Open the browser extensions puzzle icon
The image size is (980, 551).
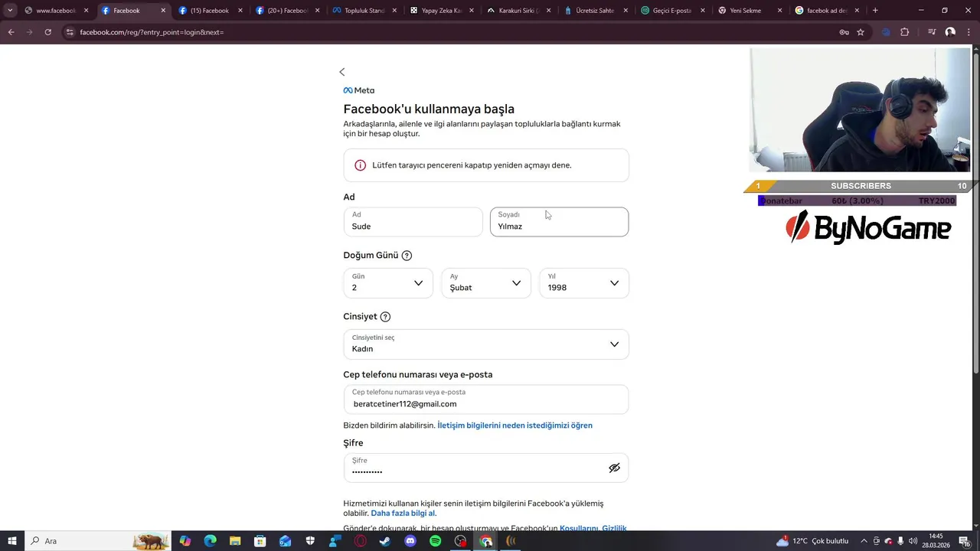[x=904, y=32]
